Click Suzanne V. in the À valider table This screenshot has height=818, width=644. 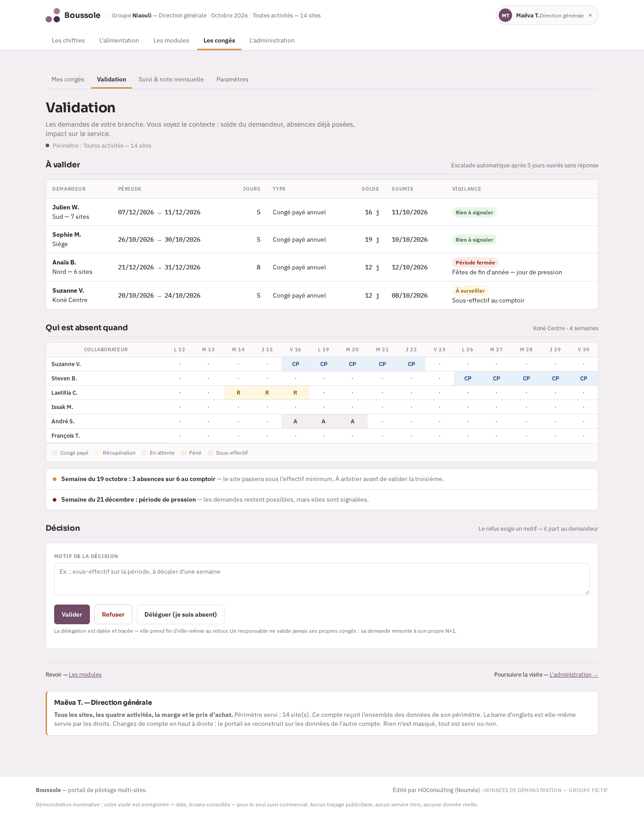68,290
